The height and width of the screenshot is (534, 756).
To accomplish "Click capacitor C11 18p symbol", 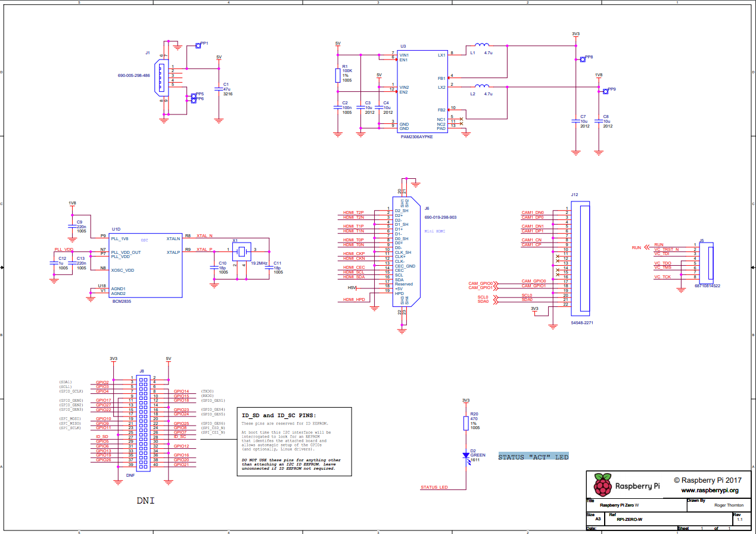I will pyautogui.click(x=269, y=268).
